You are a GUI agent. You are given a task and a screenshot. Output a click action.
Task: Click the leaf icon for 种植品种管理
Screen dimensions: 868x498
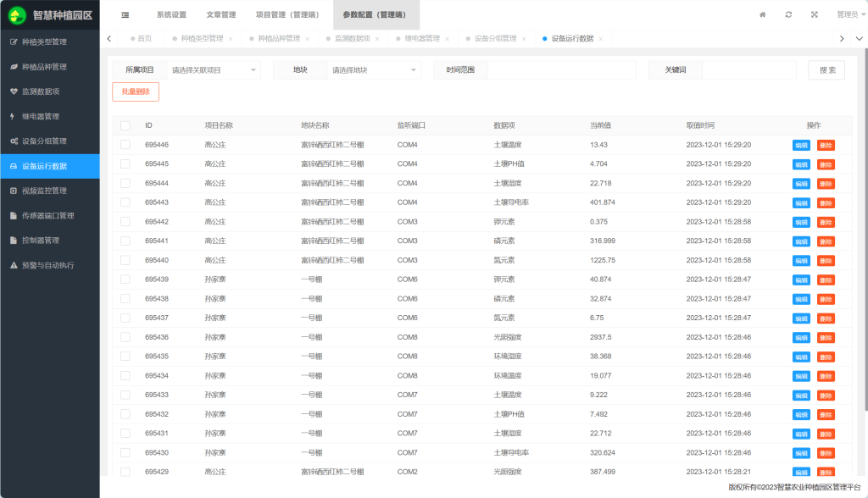pos(13,67)
